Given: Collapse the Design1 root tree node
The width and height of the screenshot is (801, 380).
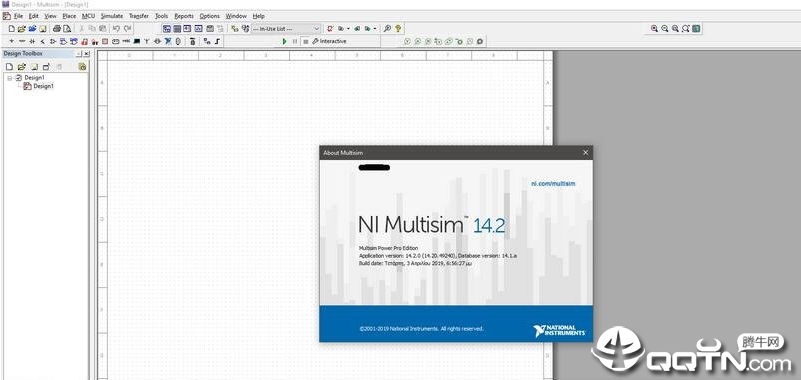Looking at the screenshot, I should (x=10, y=78).
